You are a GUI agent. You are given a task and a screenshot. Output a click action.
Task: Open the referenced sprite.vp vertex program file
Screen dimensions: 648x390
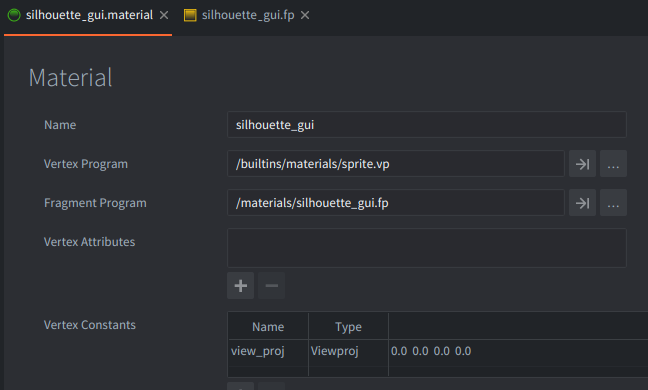click(x=582, y=164)
